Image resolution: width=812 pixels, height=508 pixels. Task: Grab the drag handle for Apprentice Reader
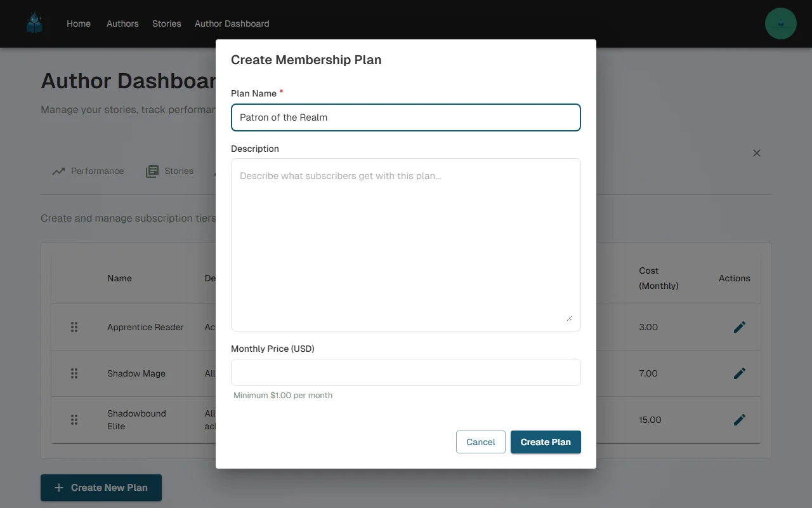(x=74, y=327)
